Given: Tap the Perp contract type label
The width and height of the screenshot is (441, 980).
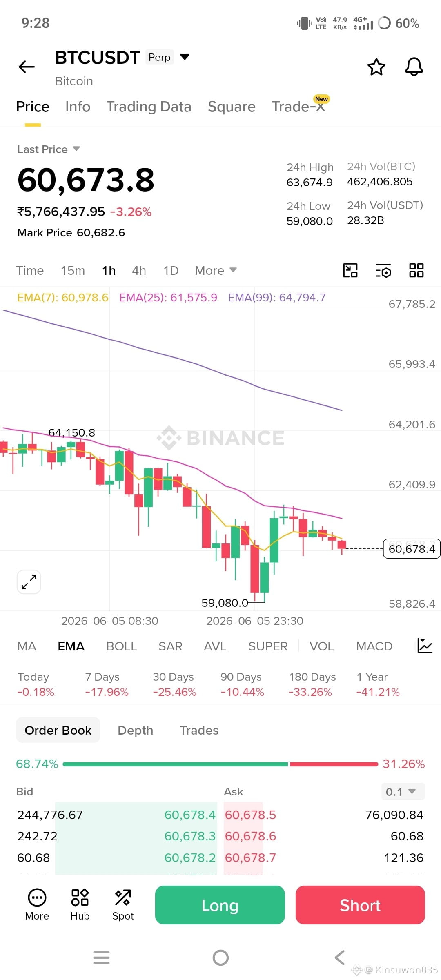Looking at the screenshot, I should click(x=159, y=57).
